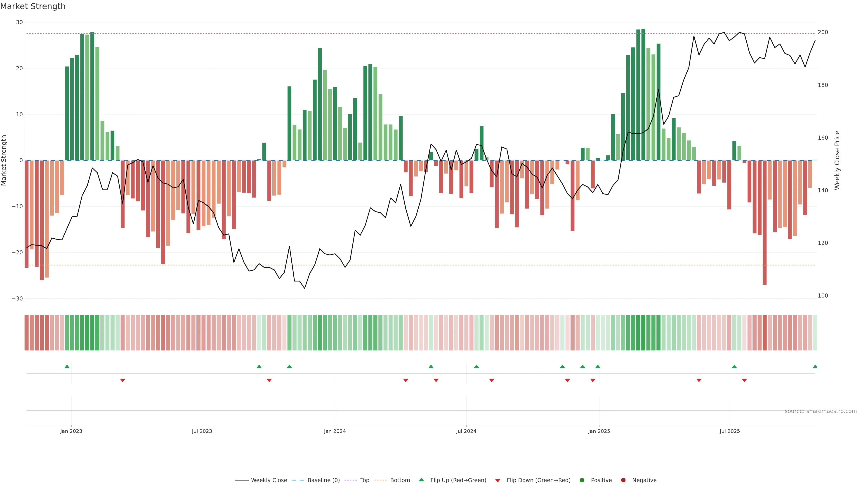Click the Weekly Close Price axis title
This screenshot has width=868, height=488.
[837, 160]
